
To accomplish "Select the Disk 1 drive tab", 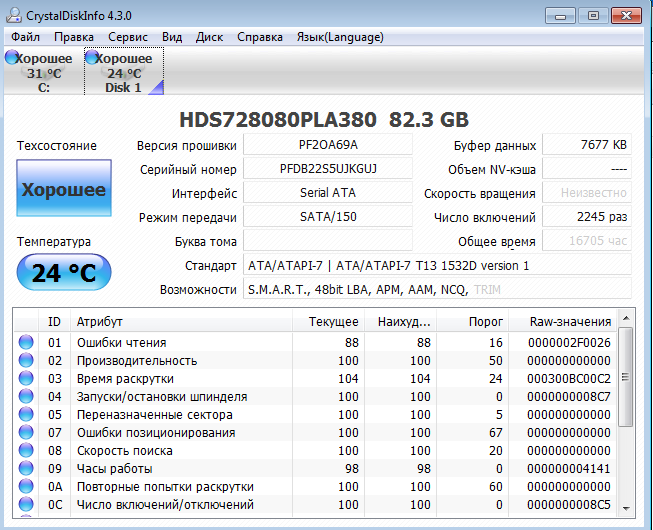I will pos(124,72).
